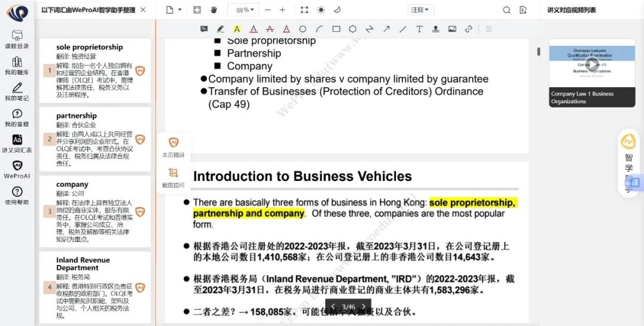This screenshot has width=644, height=326.
Task: Toggle fullscreen view mode
Action: 197,10
